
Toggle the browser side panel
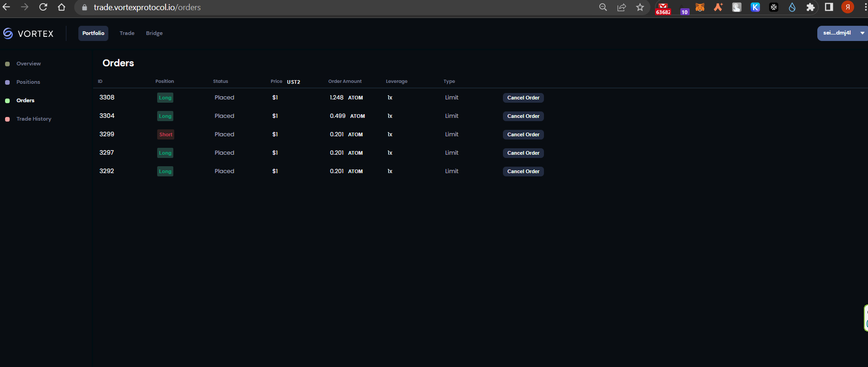[829, 7]
